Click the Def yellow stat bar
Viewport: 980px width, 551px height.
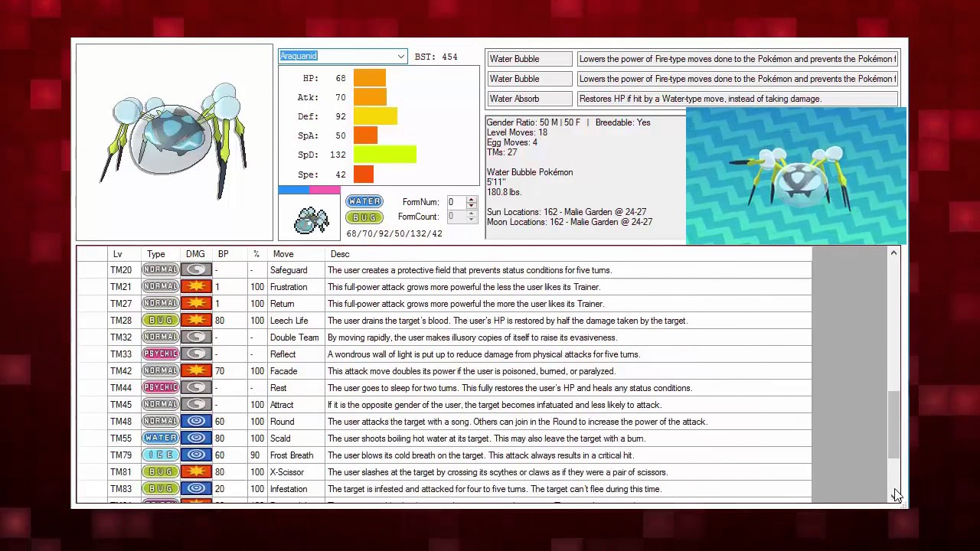point(375,116)
